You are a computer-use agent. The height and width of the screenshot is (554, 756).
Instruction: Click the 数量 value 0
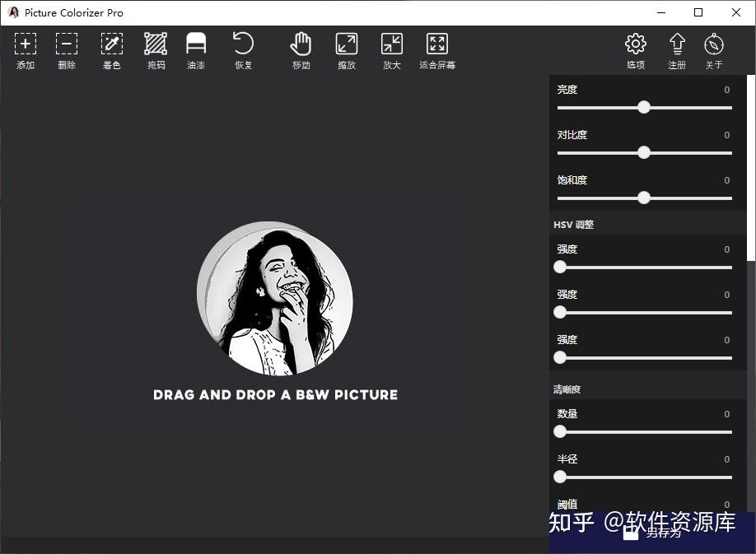(x=726, y=414)
